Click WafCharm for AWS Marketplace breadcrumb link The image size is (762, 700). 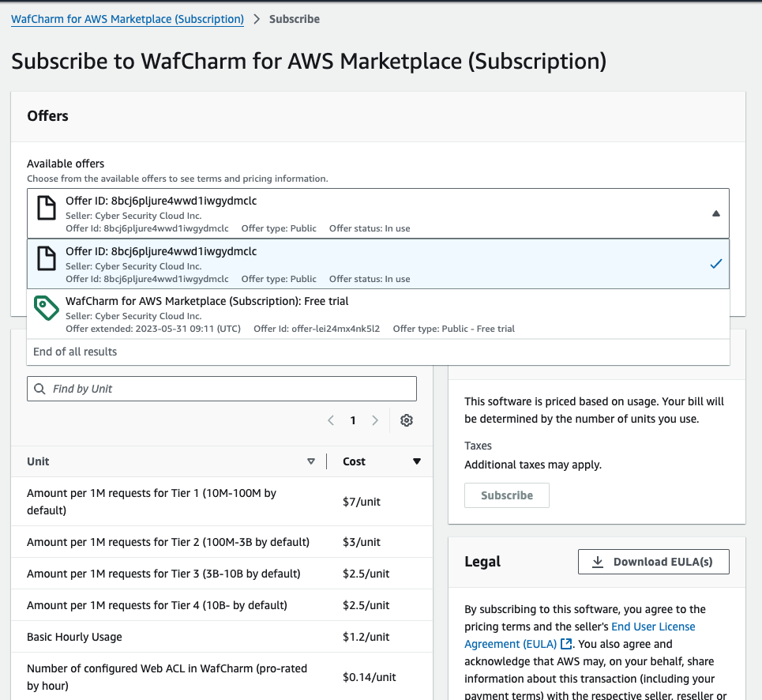[x=127, y=19]
